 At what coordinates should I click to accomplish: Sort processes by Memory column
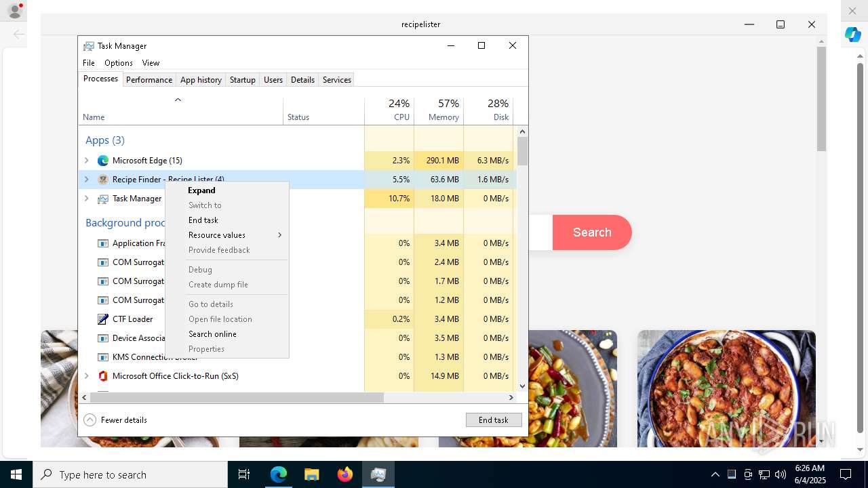pos(439,111)
